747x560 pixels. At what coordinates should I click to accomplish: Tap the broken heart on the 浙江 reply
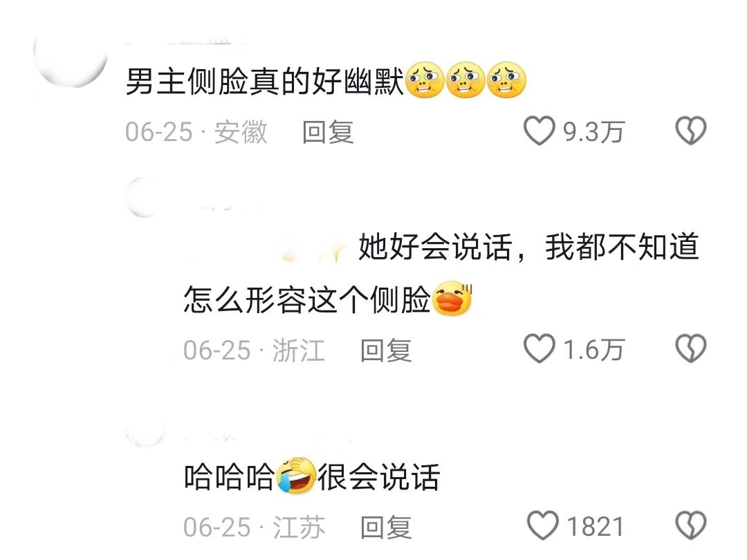tap(691, 348)
